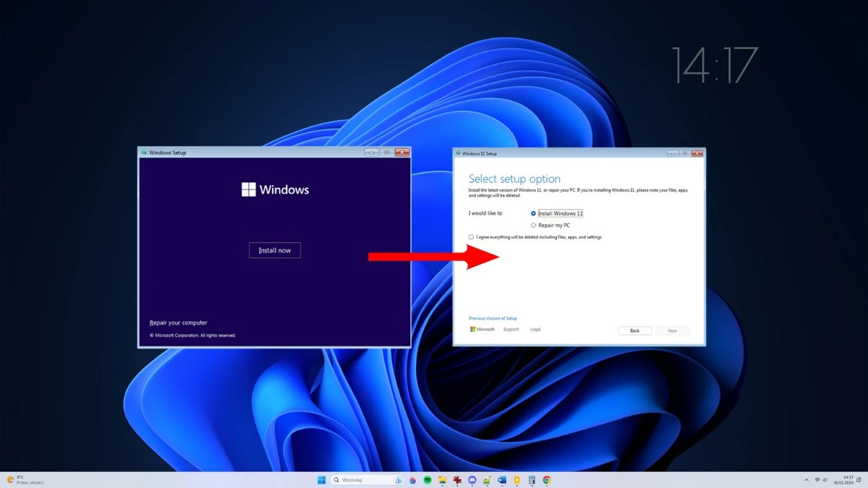Open the Start menu

[320, 479]
